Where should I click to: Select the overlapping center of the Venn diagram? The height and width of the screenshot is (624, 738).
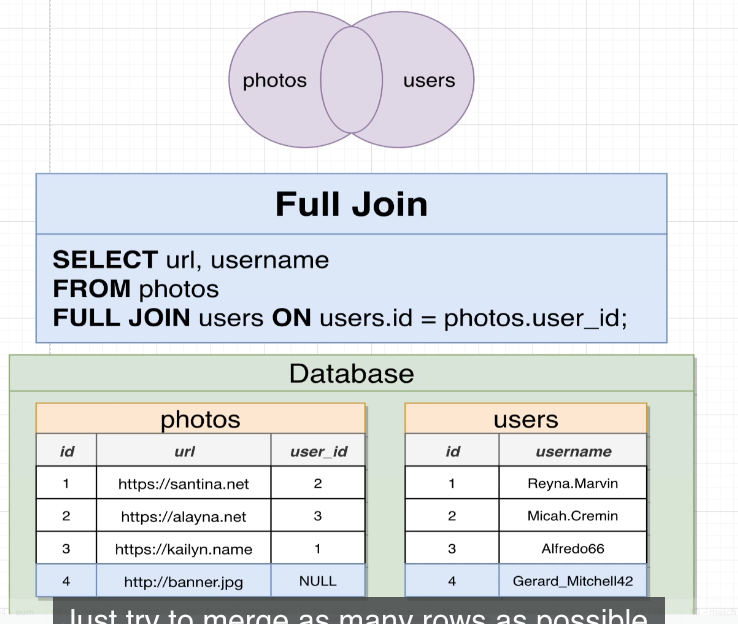coord(352,80)
